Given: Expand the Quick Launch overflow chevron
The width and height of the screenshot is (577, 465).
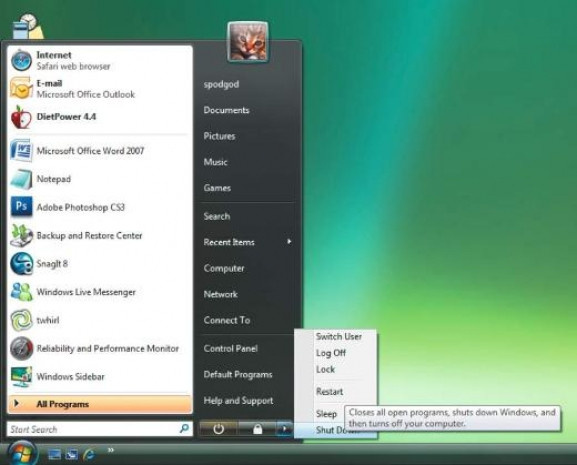Looking at the screenshot, I should pos(111,450).
